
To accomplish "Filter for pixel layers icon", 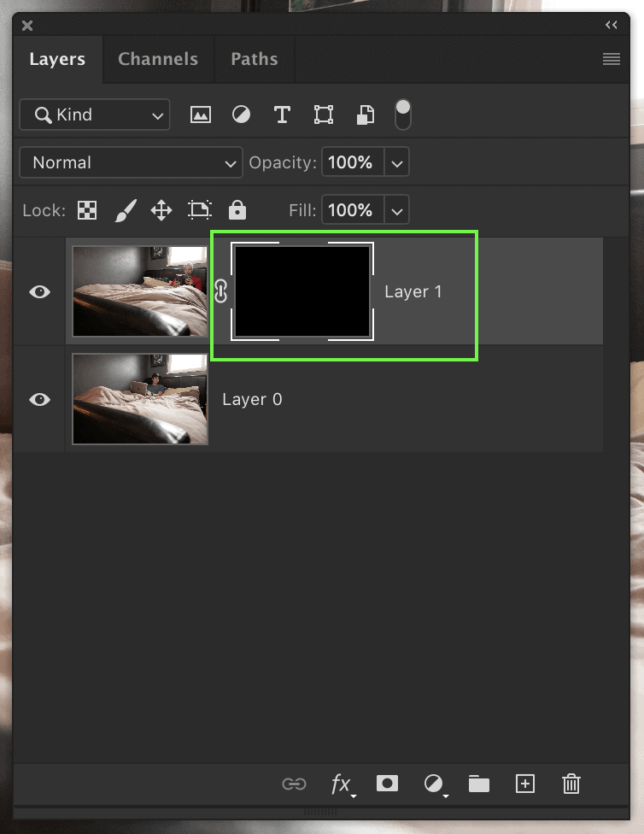I will pos(201,115).
